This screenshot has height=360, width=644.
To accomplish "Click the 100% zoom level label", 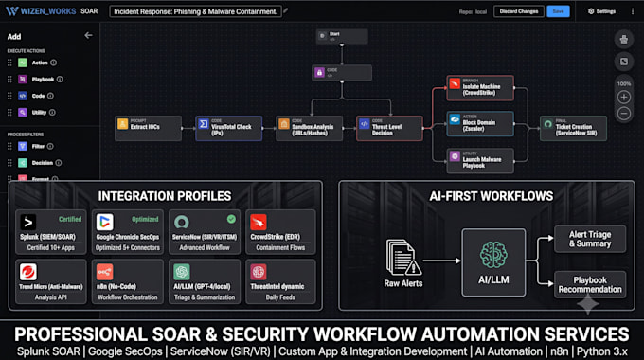I will (x=624, y=83).
